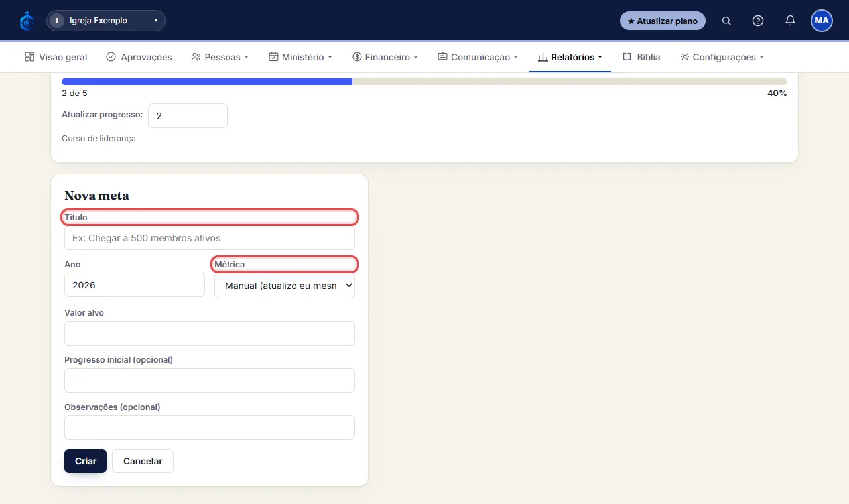Open the Métrica dropdown
849x504 pixels.
[285, 286]
